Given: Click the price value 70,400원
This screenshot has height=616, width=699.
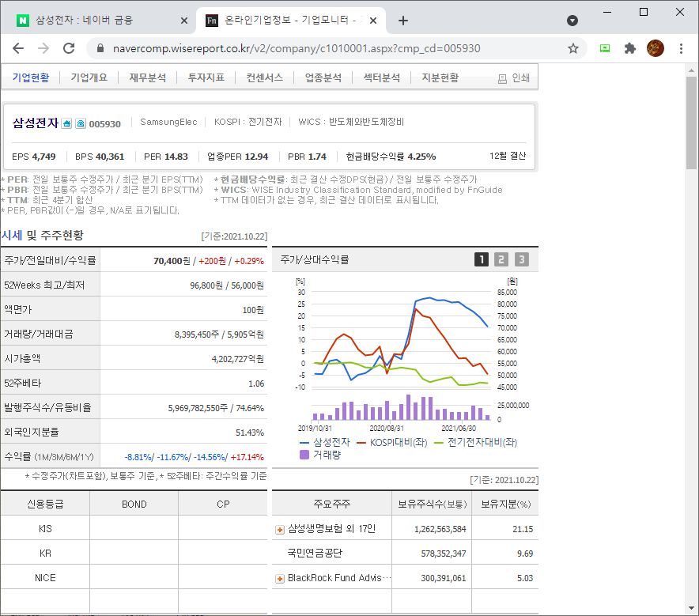Looking at the screenshot, I should [x=172, y=261].
